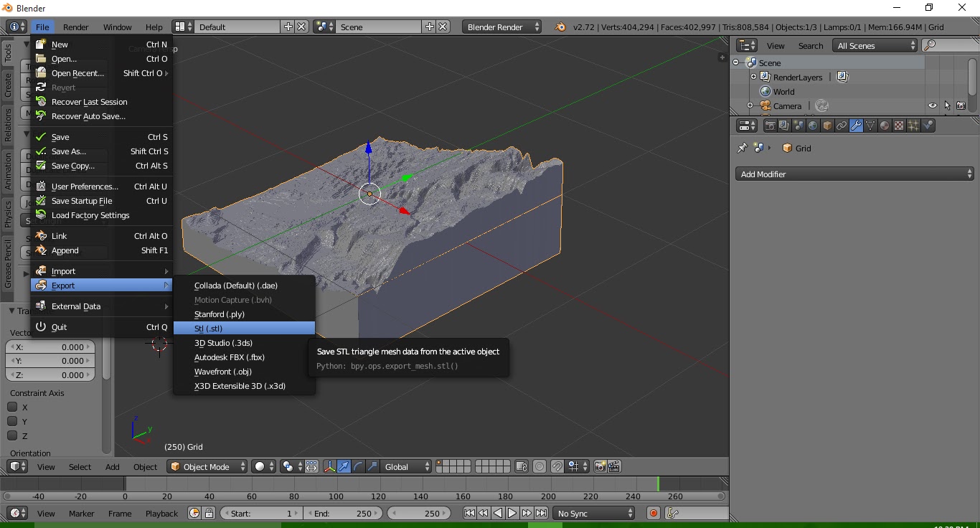Image resolution: width=980 pixels, height=528 pixels.
Task: Open the Physics properties tab
Action: (x=927, y=125)
